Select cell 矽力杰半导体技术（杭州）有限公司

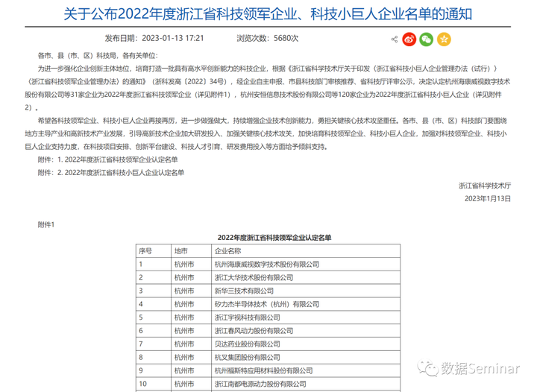tap(306, 304)
